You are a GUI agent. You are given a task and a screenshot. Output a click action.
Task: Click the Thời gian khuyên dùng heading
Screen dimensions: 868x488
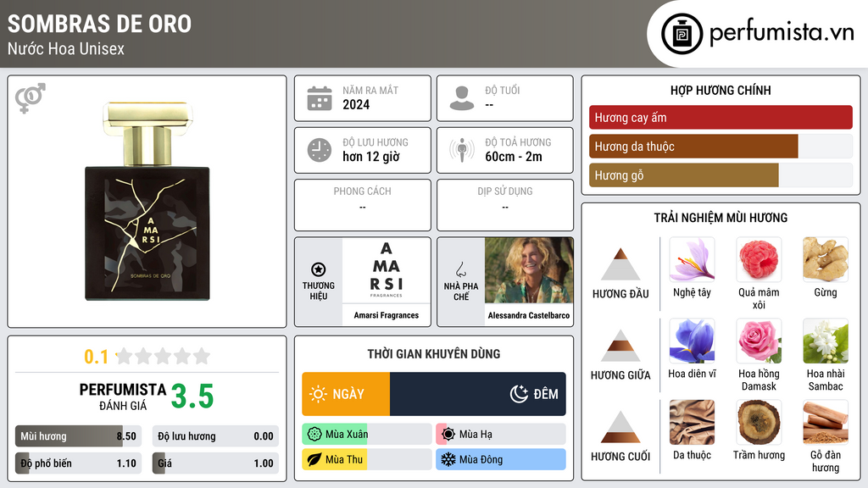click(434, 353)
